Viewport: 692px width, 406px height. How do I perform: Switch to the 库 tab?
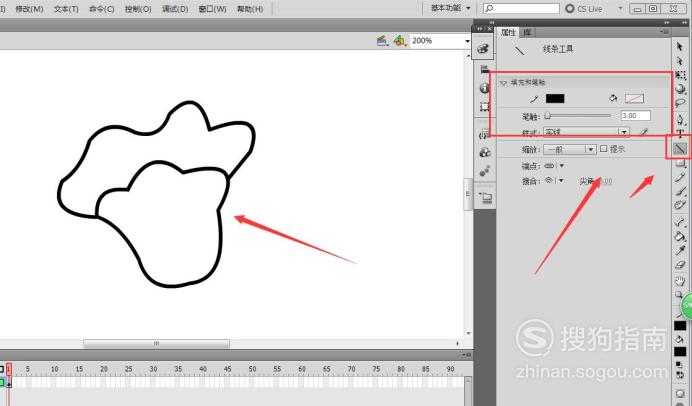[x=527, y=32]
